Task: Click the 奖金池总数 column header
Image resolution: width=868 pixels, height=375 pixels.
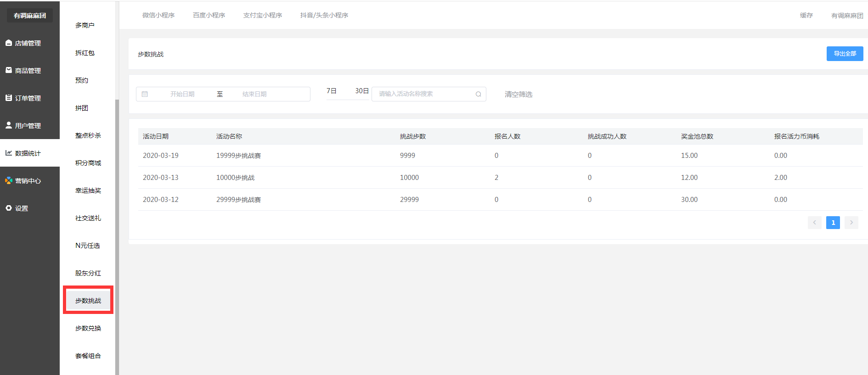Action: pyautogui.click(x=697, y=136)
